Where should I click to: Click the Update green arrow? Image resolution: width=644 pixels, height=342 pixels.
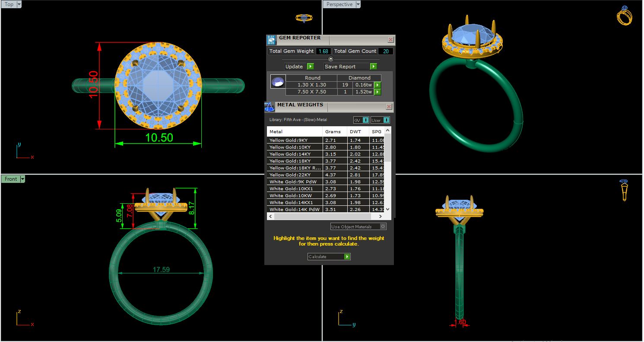pos(310,67)
